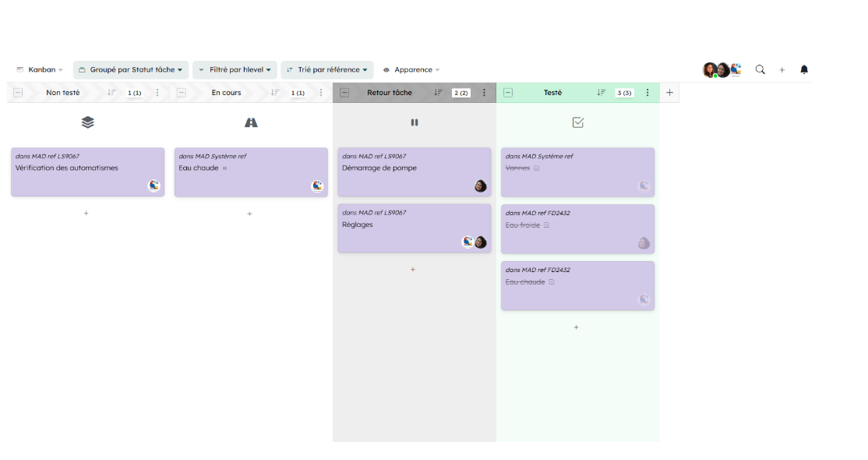Open the Kanban view dropdown
This screenshot has height=460, width=868.
click(x=40, y=69)
